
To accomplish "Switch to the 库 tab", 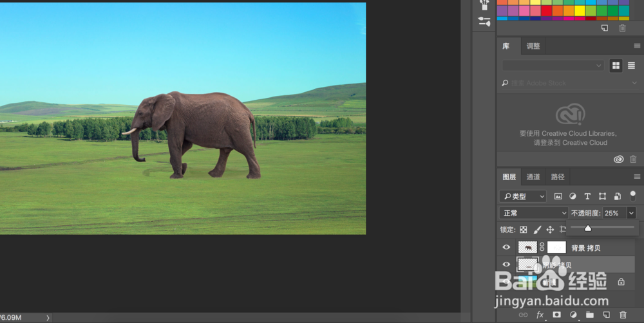I will pos(506,46).
